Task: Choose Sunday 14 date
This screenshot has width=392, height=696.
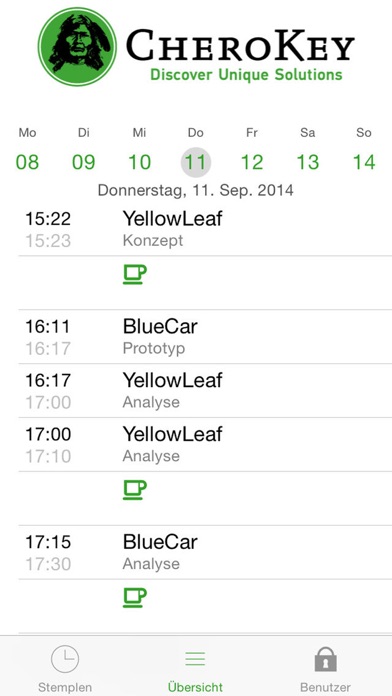Action: point(364,162)
